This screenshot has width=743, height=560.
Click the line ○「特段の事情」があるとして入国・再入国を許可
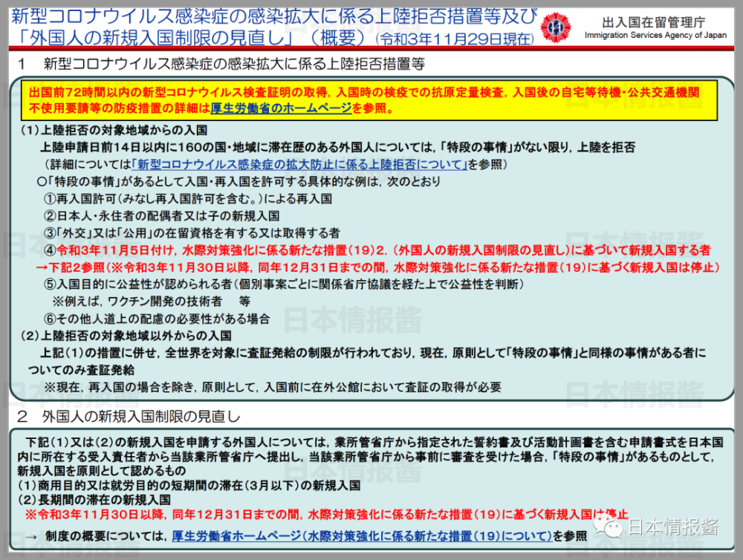pyautogui.click(x=239, y=181)
